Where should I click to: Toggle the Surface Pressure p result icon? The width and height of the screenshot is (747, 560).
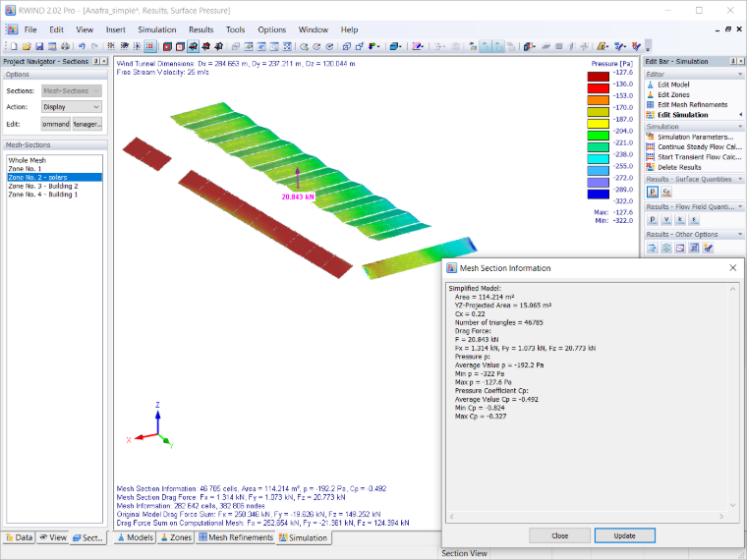click(653, 192)
